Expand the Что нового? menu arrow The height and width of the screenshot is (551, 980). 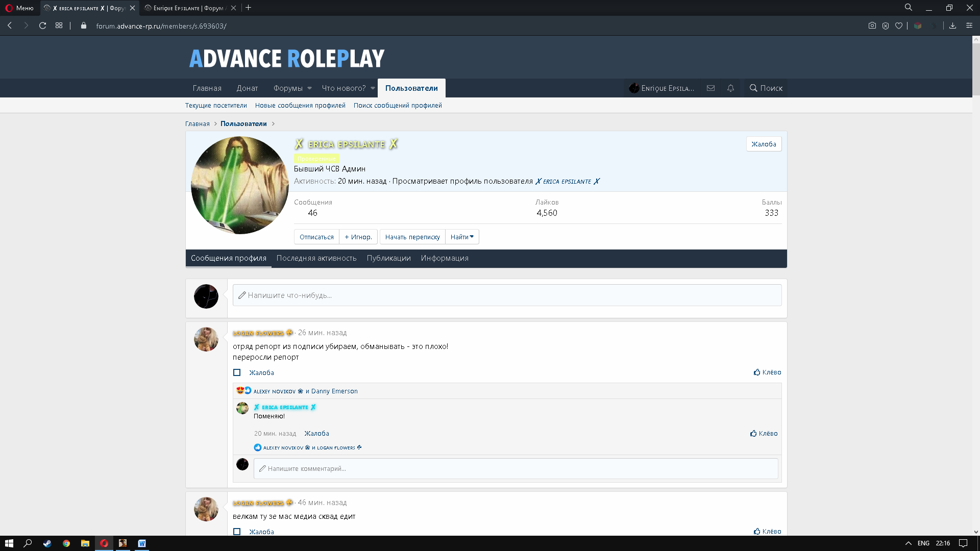pos(373,88)
